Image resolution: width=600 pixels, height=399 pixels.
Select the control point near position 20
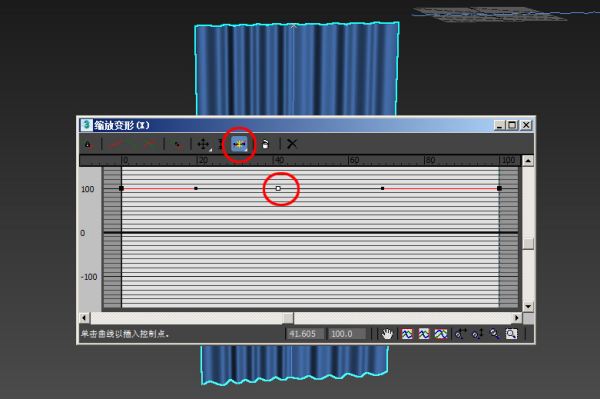tap(196, 188)
